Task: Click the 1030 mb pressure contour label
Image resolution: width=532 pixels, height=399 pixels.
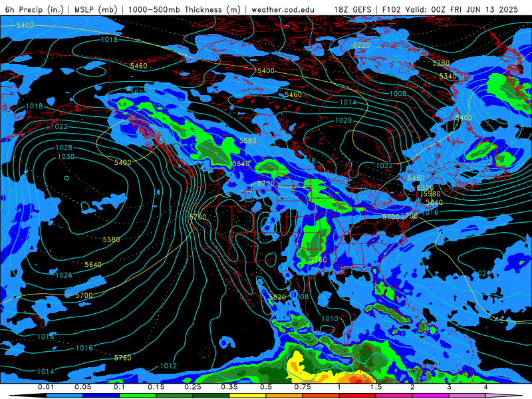Action: (x=66, y=157)
